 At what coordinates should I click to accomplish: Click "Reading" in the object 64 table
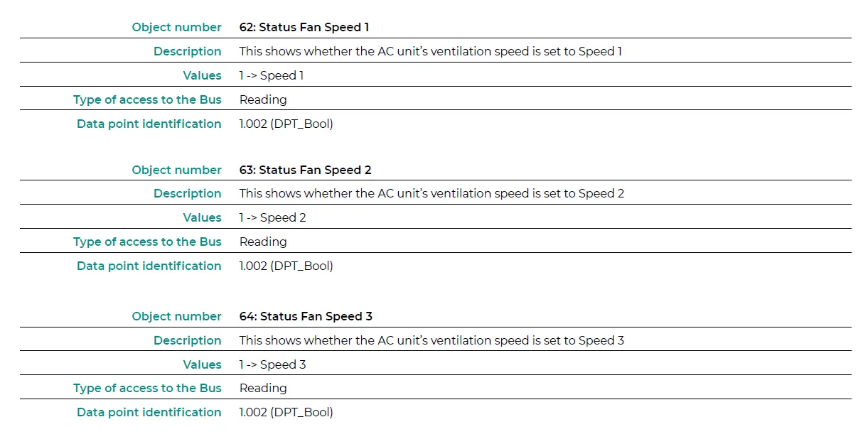[x=263, y=388]
